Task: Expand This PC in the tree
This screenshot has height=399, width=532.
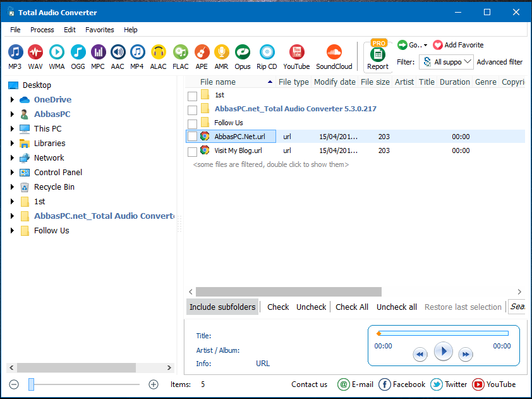Action: click(x=12, y=129)
